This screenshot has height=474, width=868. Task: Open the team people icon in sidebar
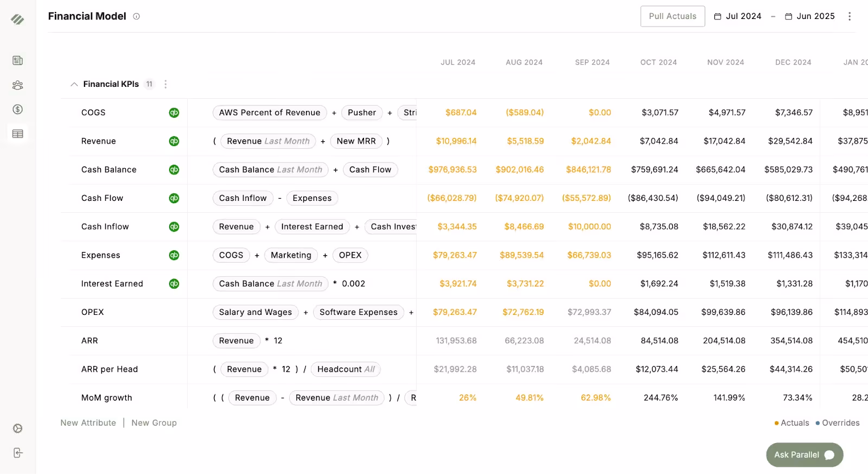click(x=17, y=85)
